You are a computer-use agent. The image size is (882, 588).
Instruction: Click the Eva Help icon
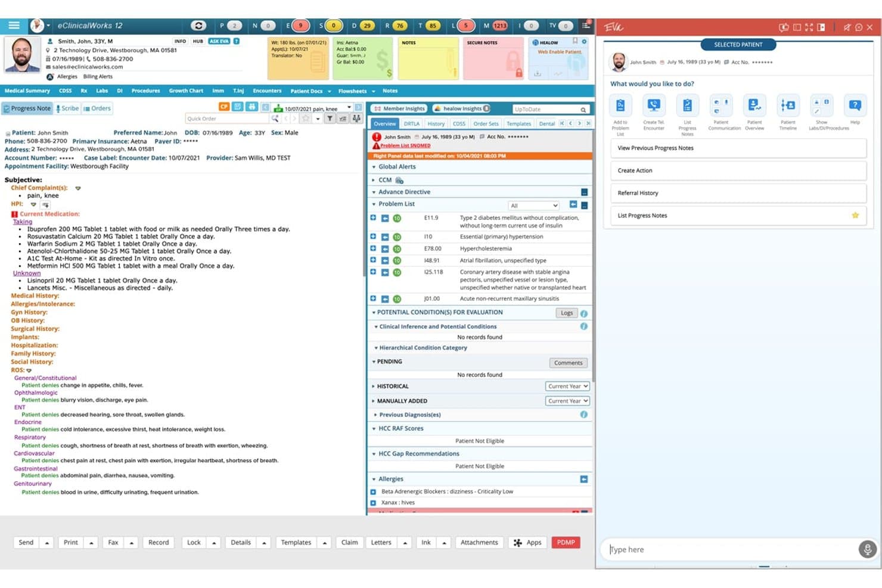855,105
